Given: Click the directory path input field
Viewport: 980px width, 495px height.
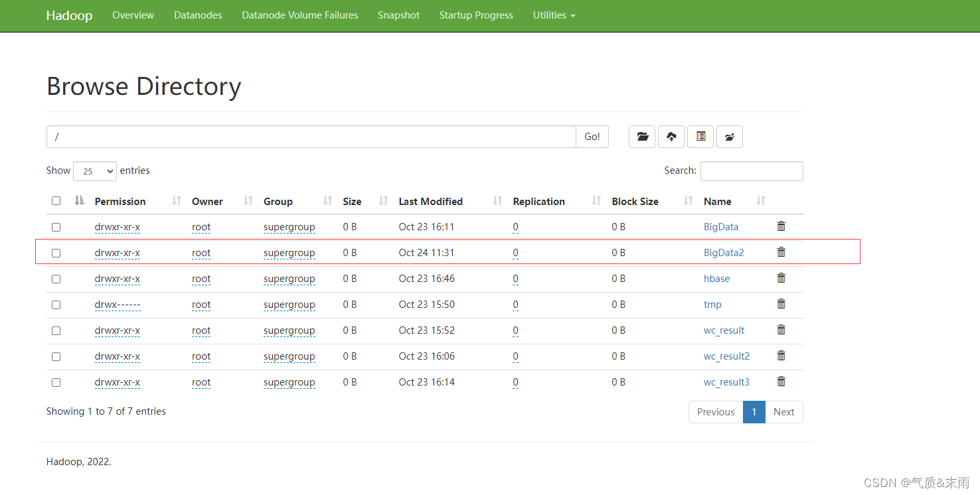Looking at the screenshot, I should point(311,137).
